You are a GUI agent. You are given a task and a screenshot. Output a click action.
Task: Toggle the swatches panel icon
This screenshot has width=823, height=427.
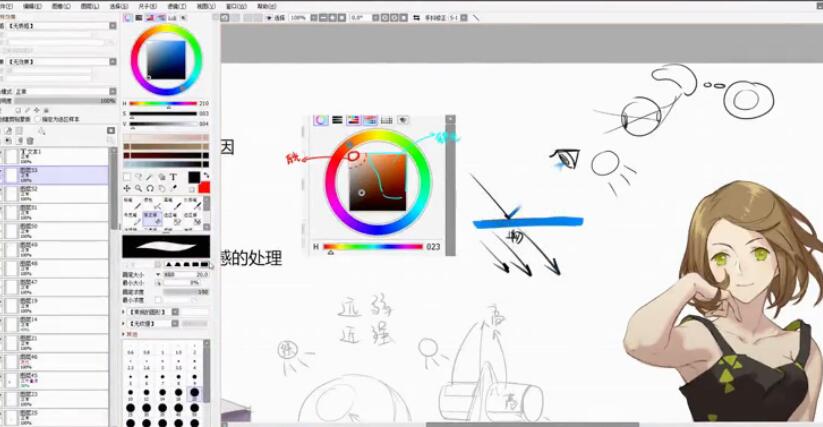tap(172, 18)
